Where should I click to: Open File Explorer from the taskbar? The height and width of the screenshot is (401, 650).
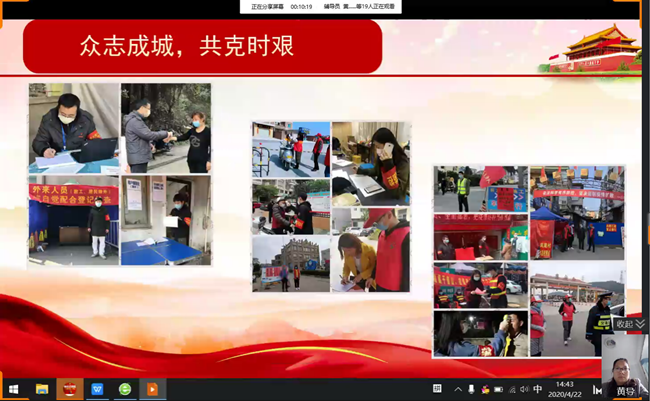click(x=43, y=389)
